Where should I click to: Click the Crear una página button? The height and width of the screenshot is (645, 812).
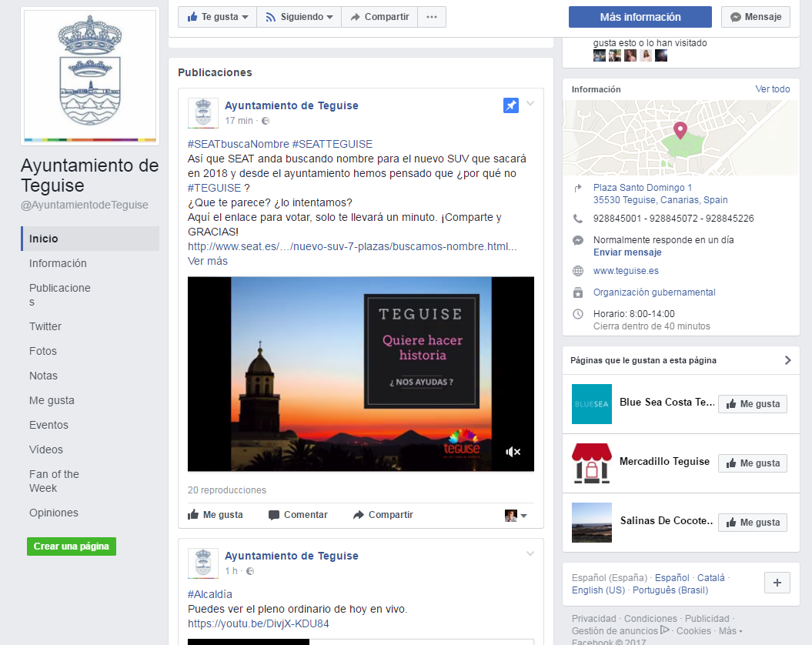(x=72, y=546)
